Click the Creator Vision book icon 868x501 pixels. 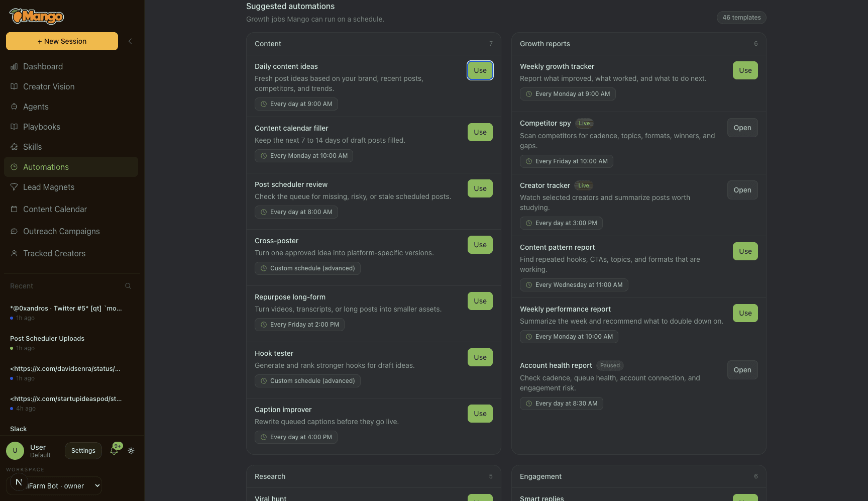[14, 86]
